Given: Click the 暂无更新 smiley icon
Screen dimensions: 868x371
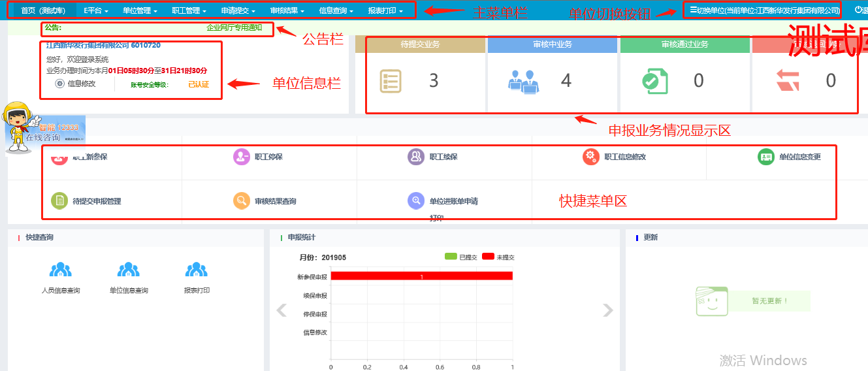Looking at the screenshot, I should click(712, 301).
